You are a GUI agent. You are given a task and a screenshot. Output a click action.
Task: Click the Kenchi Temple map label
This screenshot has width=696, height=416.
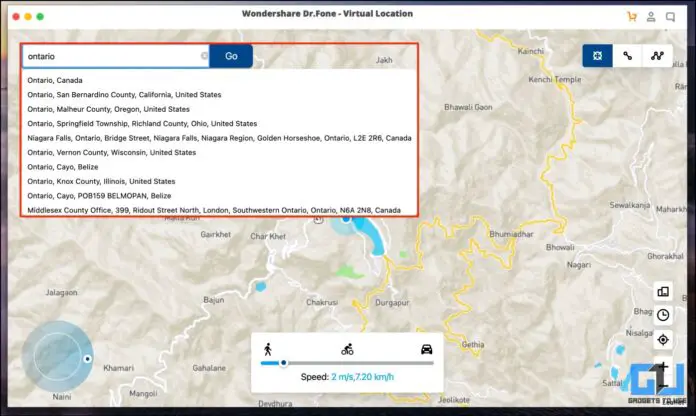(x=554, y=79)
